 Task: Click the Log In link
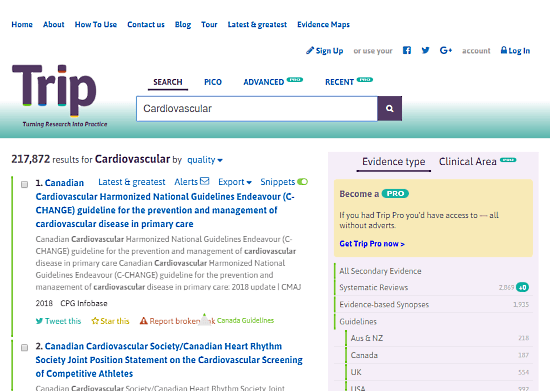pyautogui.click(x=515, y=51)
